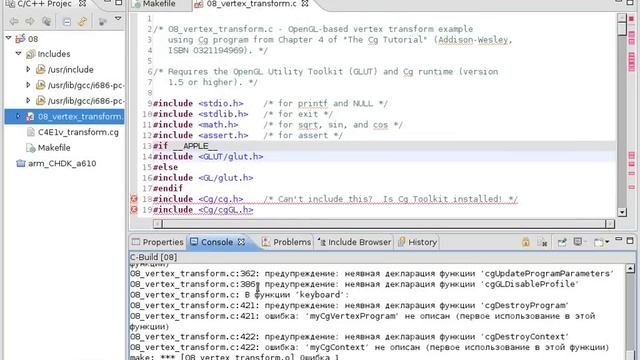The image size is (640, 360).
Task: Select Makefile in the project tree
Action: click(x=54, y=148)
